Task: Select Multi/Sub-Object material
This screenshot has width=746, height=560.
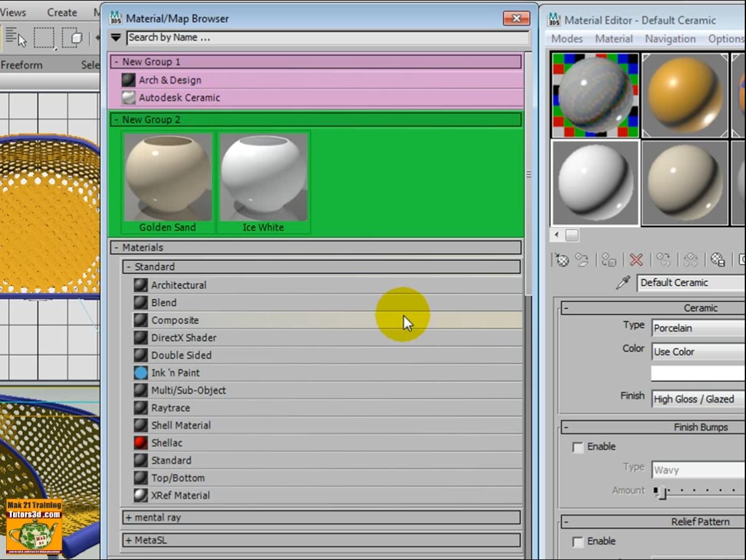Action: pyautogui.click(x=328, y=390)
